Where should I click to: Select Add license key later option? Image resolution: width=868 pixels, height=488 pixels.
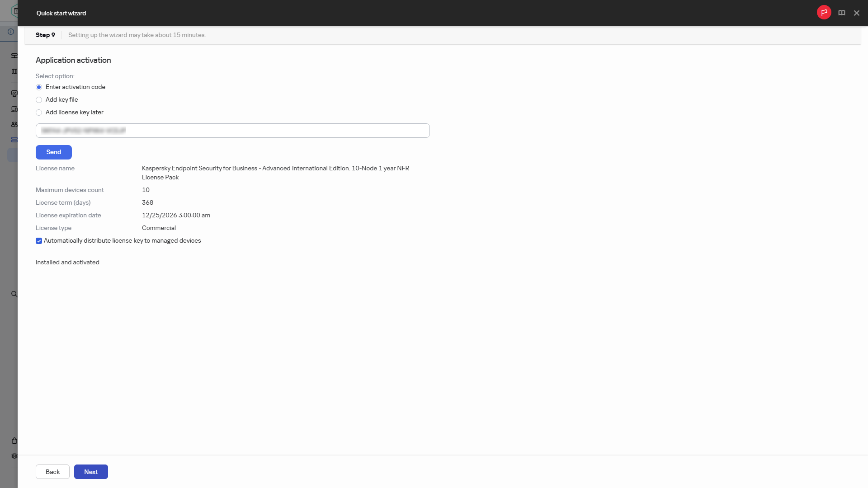(39, 113)
